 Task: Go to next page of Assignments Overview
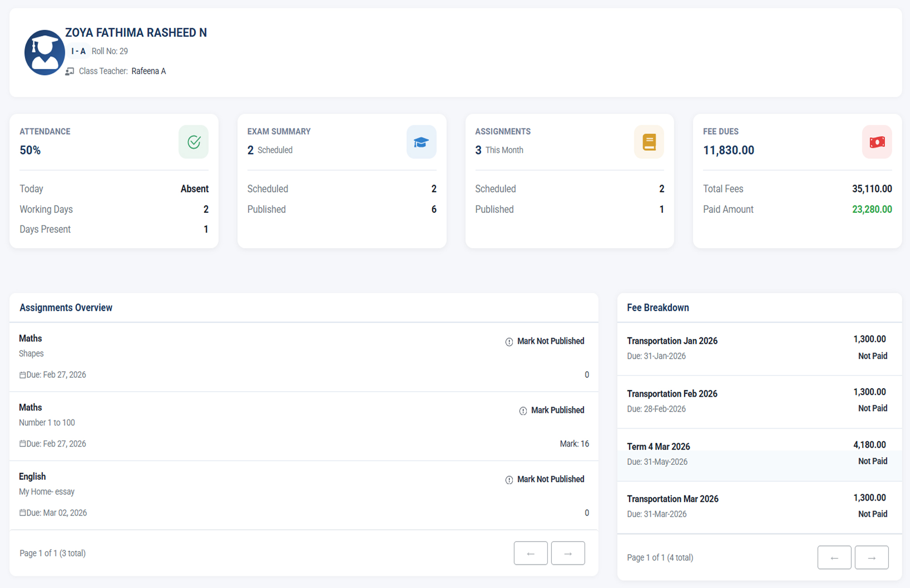(568, 553)
